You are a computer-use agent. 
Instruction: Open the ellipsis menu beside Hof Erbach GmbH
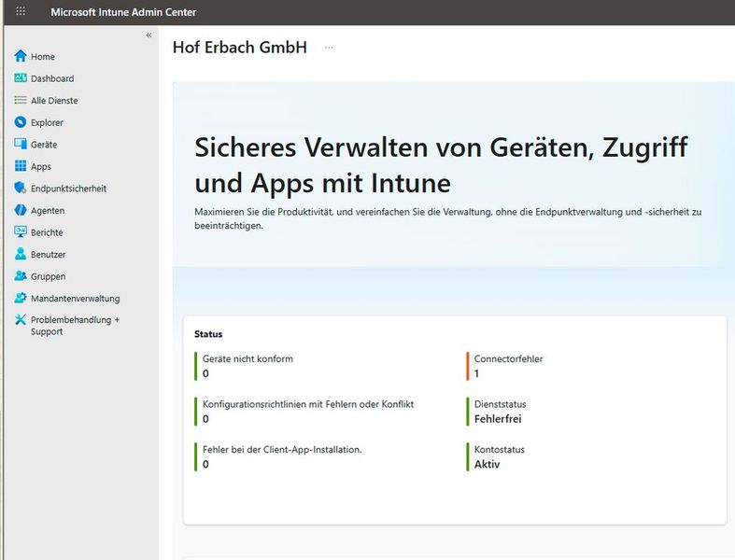click(x=329, y=48)
